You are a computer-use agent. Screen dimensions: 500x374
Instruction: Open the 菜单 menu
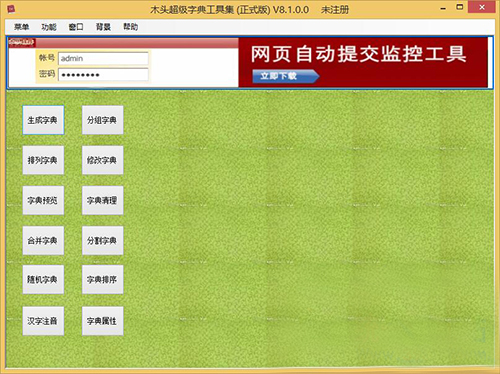click(21, 27)
